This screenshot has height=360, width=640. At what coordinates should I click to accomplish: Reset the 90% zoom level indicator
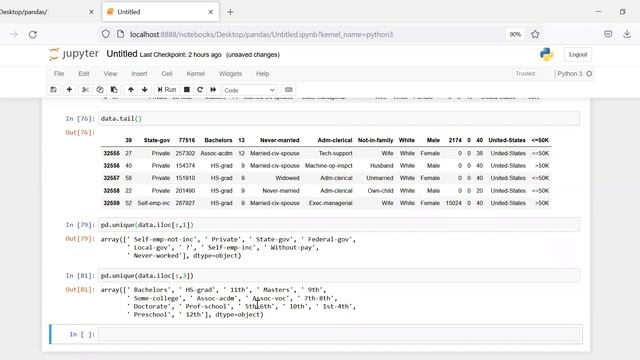(515, 35)
